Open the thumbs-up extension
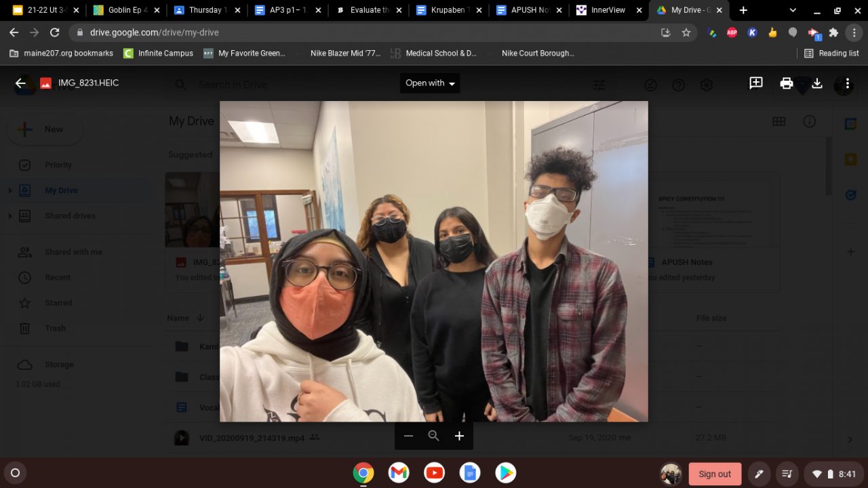Screen dimensions: 868x488 click(x=772, y=33)
